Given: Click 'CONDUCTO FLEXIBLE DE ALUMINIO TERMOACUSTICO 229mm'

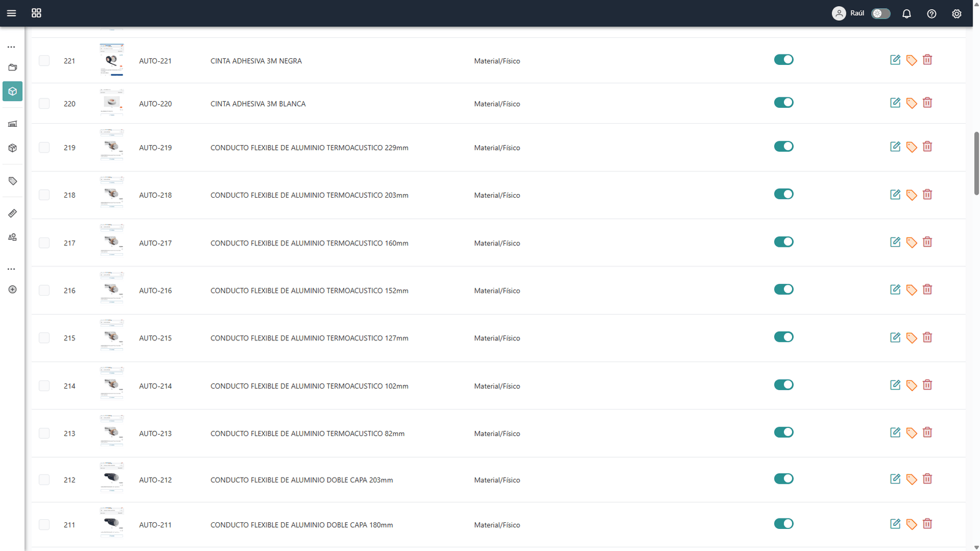Looking at the screenshot, I should point(309,148).
